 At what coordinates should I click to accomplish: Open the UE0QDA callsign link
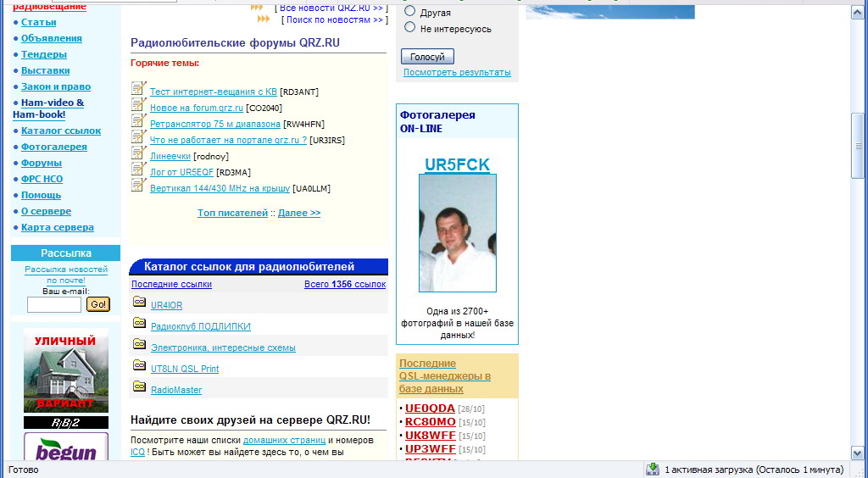click(430, 409)
